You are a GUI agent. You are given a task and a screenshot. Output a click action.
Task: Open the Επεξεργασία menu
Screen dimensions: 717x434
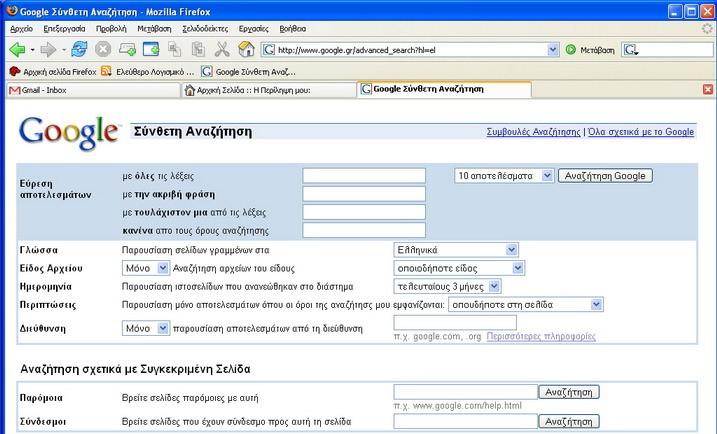pyautogui.click(x=64, y=28)
